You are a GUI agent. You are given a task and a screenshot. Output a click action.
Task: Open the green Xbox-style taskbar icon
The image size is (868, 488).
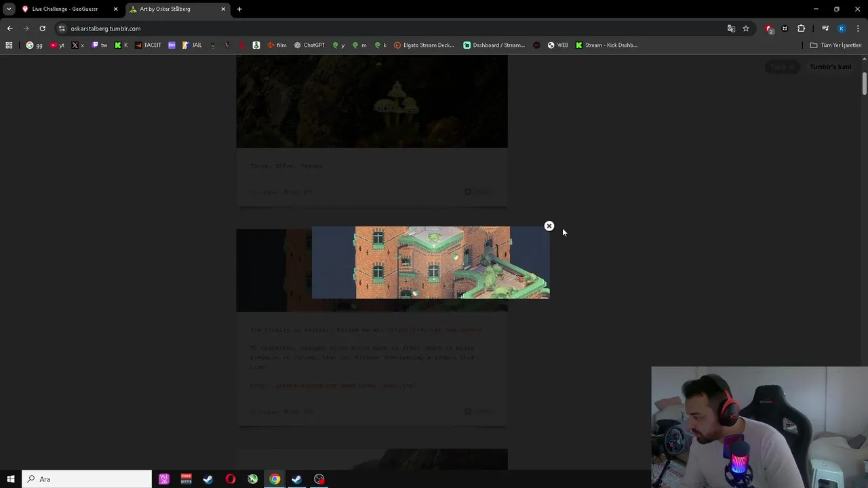point(252,479)
